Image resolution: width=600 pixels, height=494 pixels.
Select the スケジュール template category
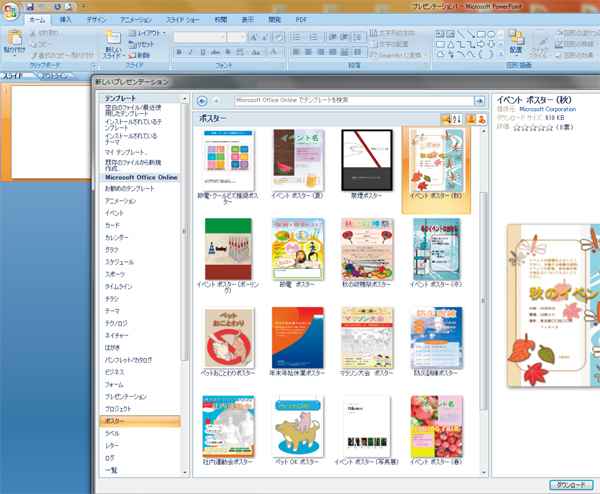coord(119,262)
